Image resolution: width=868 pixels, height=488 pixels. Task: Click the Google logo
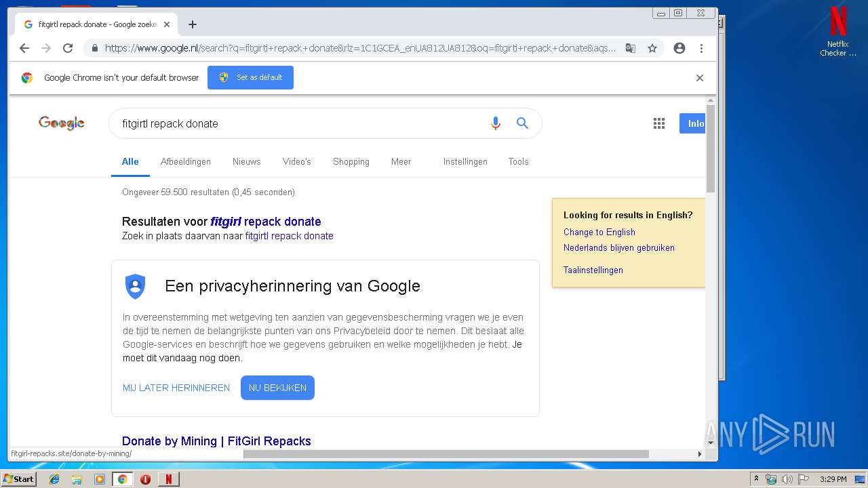62,123
